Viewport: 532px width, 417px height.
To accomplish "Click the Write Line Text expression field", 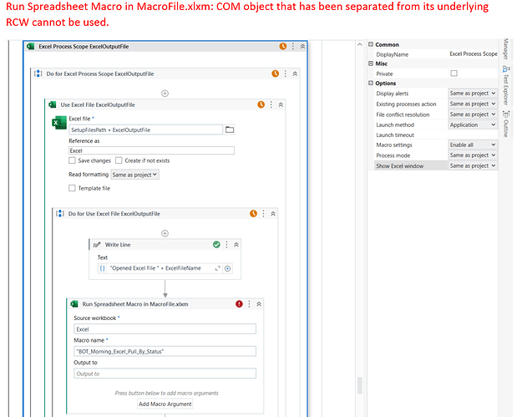I will (x=160, y=268).
